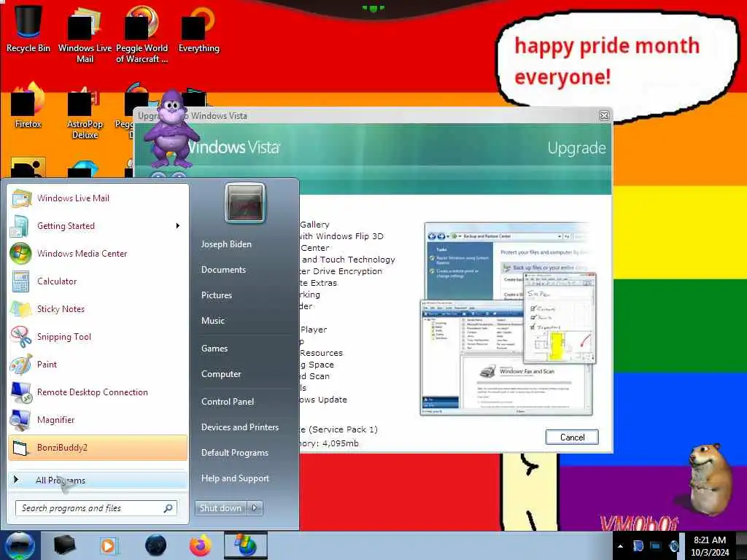Click the search magnifier icon in Start menu
The height and width of the screenshot is (560, 747).
169,508
